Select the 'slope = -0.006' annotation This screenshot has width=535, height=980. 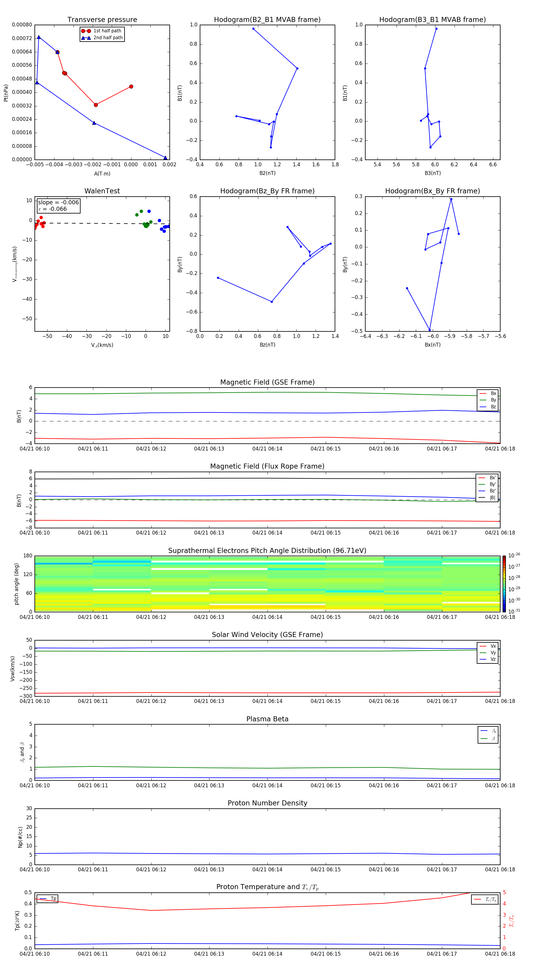click(x=58, y=203)
